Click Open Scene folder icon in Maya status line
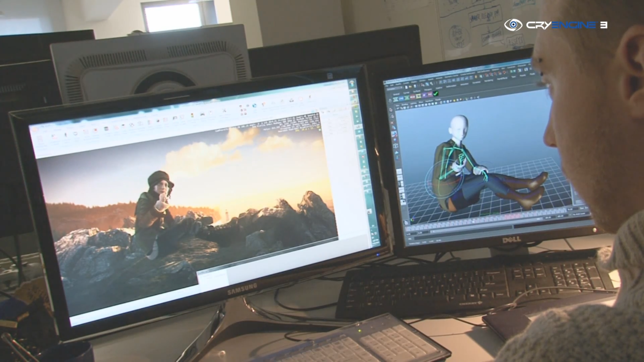Viewport: 644px width, 362px height. coord(410,87)
